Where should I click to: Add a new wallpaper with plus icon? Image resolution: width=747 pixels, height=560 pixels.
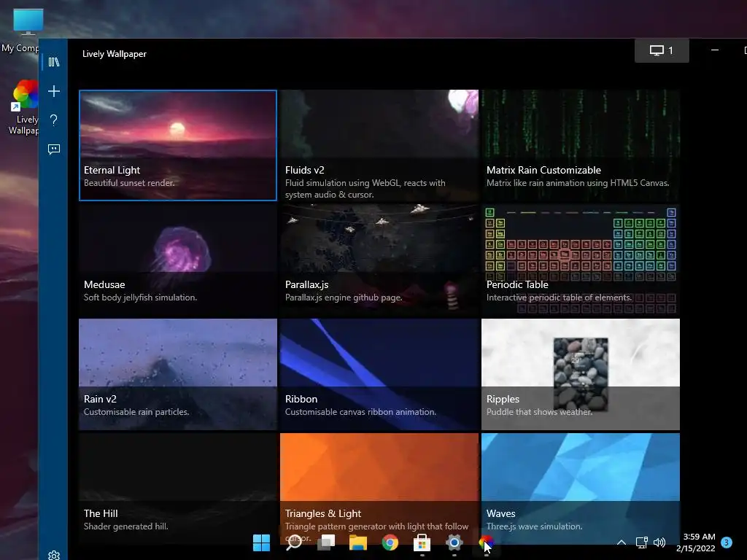click(54, 91)
